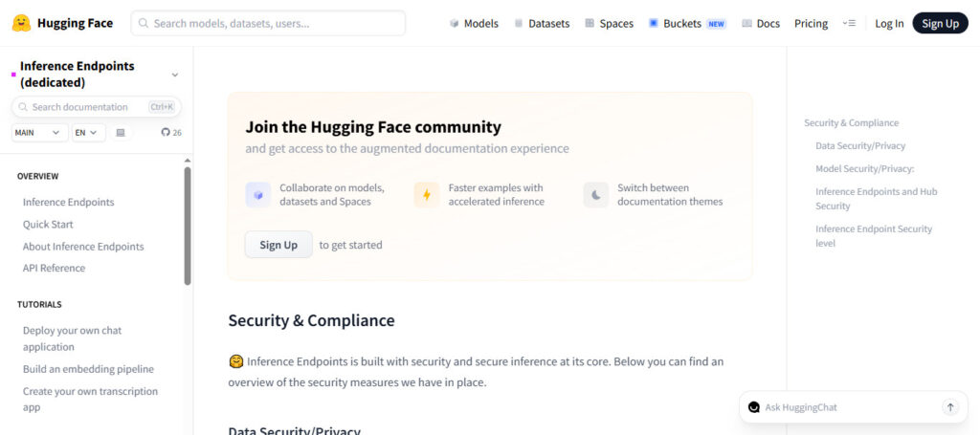Jump to Security & Compliance in table of contents
Image resolution: width=980 pixels, height=435 pixels.
[x=851, y=123]
